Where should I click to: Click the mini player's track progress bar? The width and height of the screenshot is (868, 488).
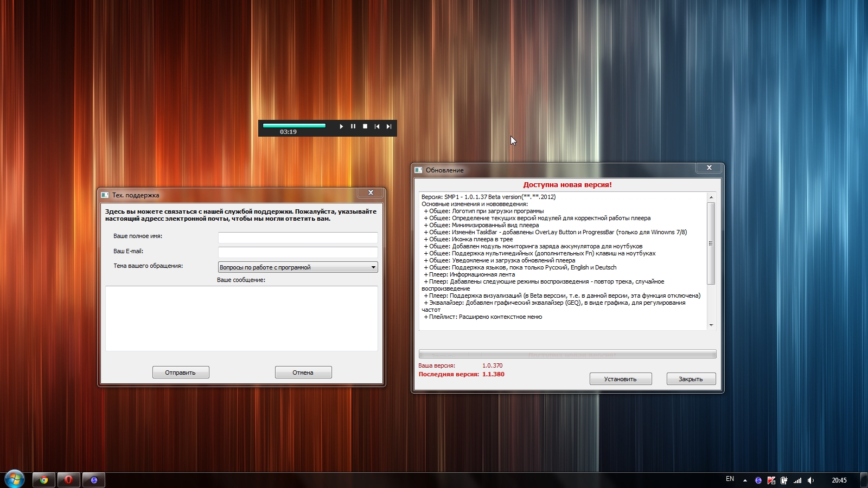[294, 125]
